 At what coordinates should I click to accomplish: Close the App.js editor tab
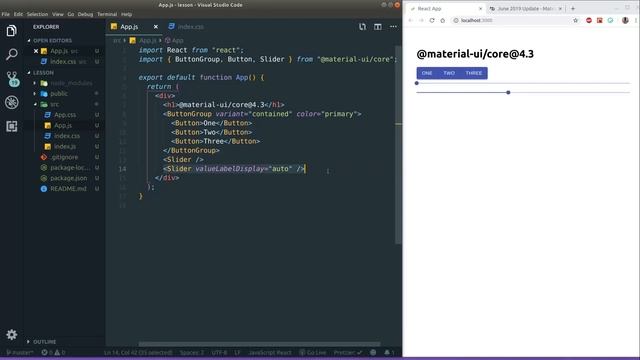156,27
